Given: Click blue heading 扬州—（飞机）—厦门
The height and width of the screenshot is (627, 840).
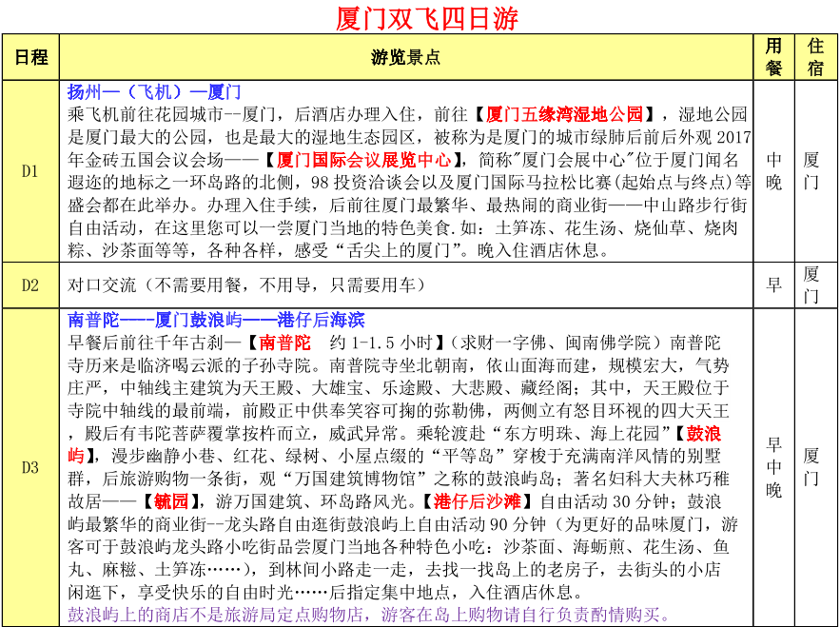Looking at the screenshot, I should [x=154, y=92].
